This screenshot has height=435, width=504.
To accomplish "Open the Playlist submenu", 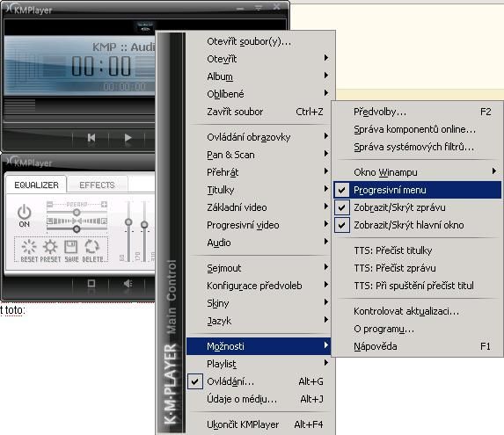I will (x=259, y=364).
